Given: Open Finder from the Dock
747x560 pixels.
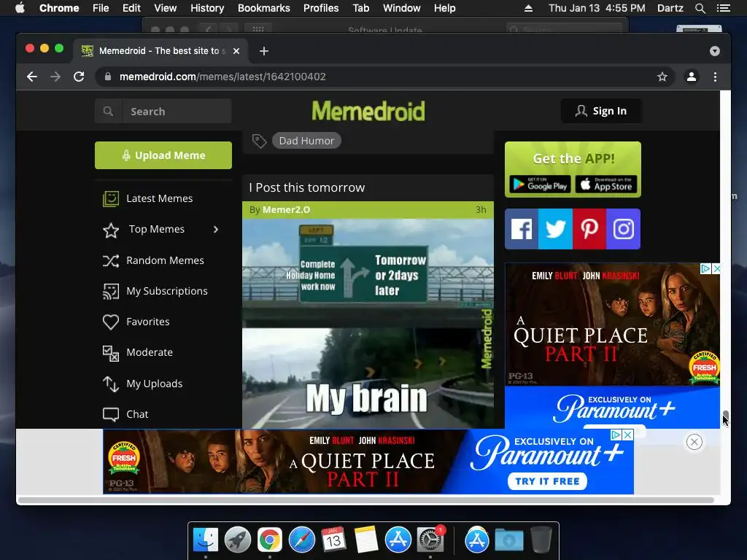Looking at the screenshot, I should 206,540.
